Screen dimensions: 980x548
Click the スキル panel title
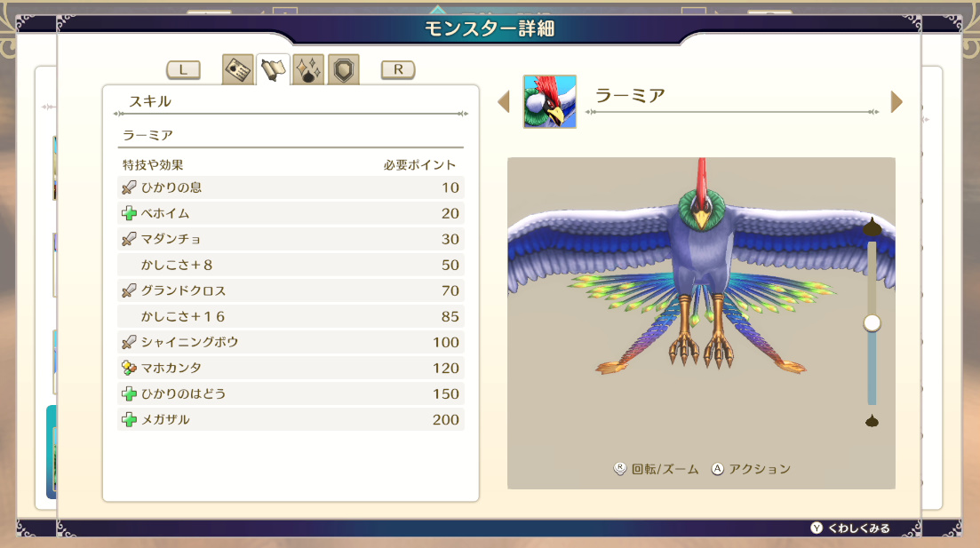[x=149, y=101]
